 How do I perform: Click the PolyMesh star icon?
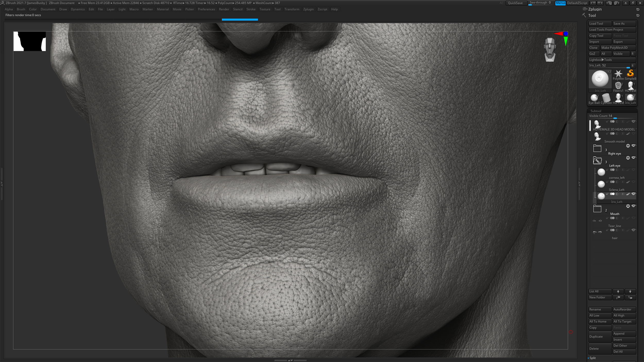(x=618, y=73)
